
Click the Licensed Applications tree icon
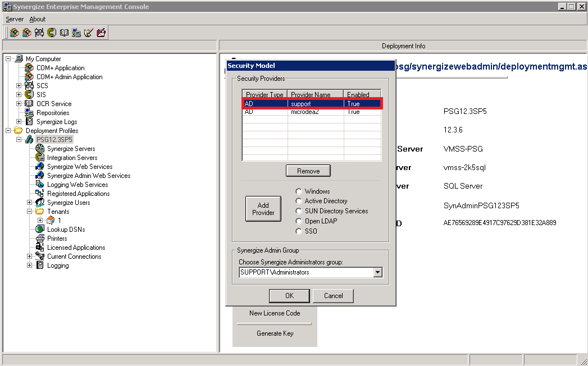click(x=40, y=247)
